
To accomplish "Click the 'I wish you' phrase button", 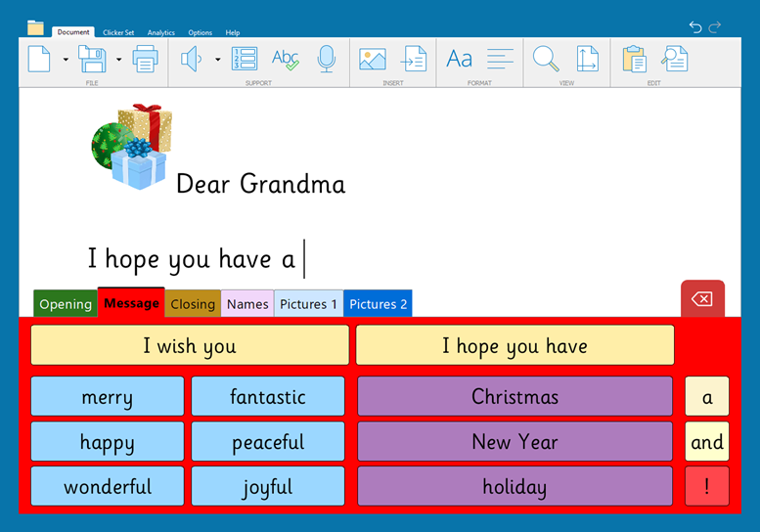I will coord(190,345).
